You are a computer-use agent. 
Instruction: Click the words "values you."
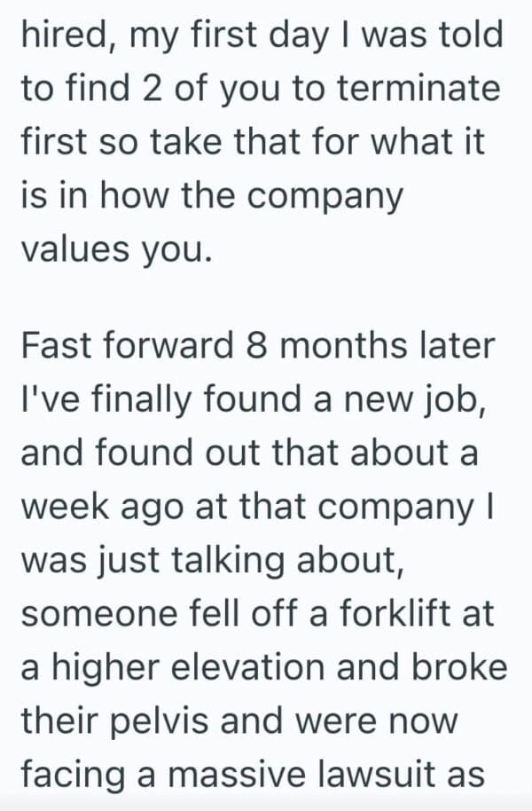tap(116, 249)
